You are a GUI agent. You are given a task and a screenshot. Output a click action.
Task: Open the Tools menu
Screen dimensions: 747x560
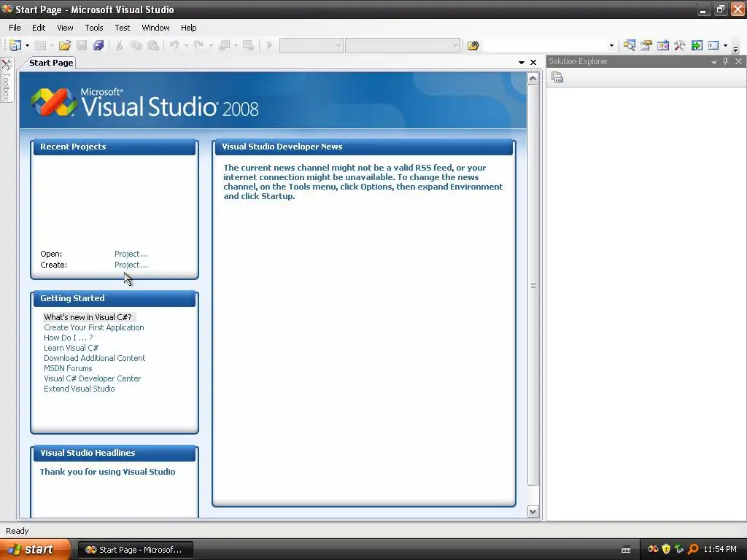coord(94,28)
